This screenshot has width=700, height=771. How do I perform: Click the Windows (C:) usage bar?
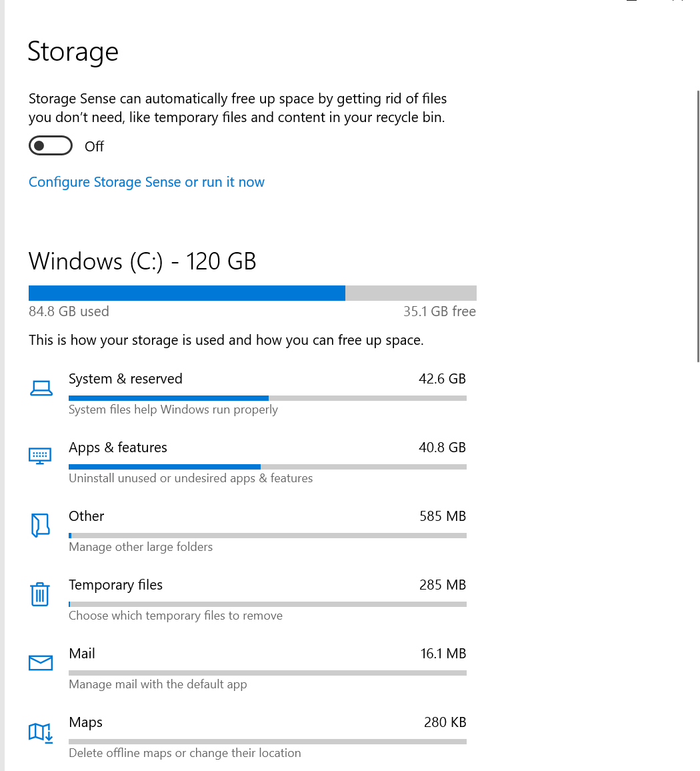253,293
